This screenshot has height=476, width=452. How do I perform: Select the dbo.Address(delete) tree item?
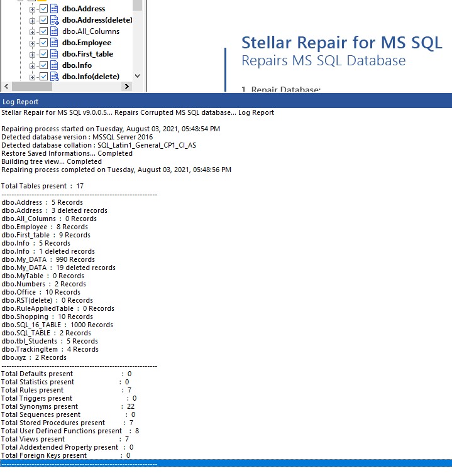97,20
